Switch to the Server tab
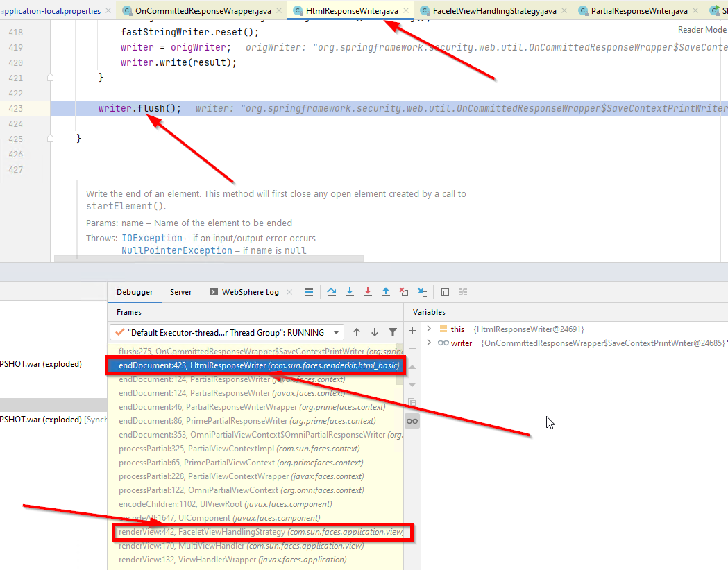This screenshot has height=570, width=728. [x=180, y=292]
